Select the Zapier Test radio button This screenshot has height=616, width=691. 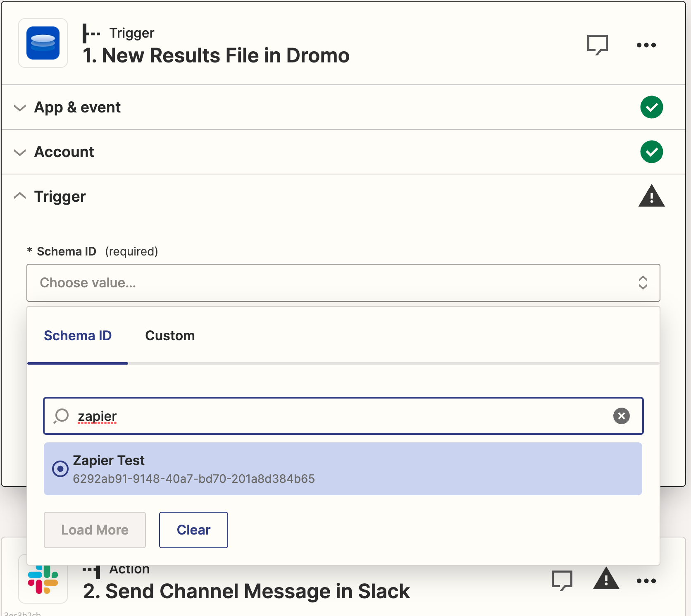[60, 469]
